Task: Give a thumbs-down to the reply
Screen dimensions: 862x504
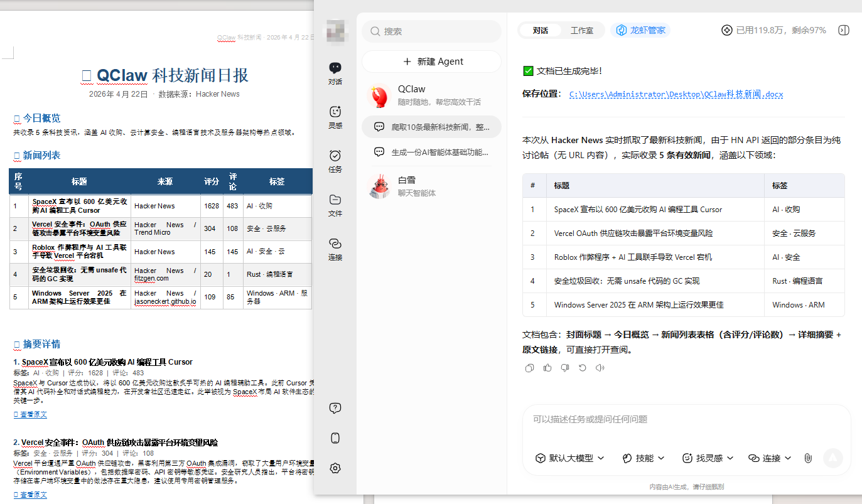Action: coord(564,368)
